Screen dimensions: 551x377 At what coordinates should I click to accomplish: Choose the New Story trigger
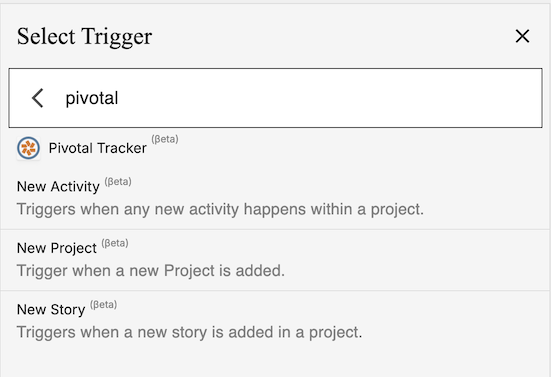[275, 321]
